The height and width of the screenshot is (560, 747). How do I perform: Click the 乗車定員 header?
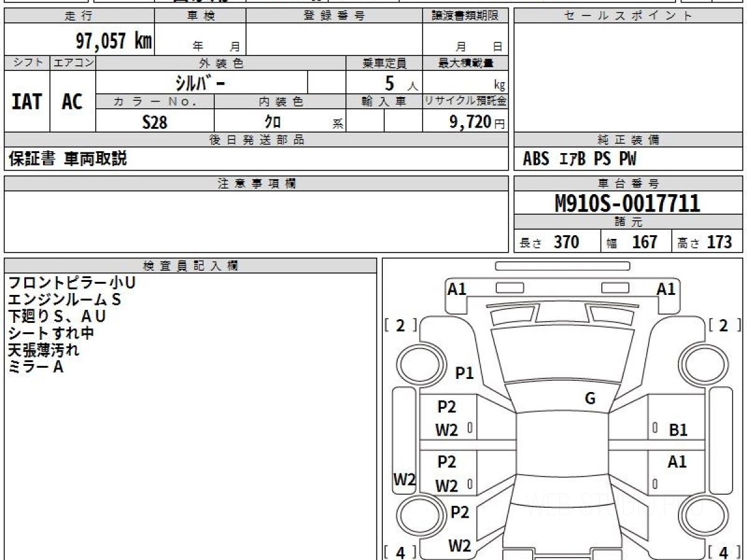(x=384, y=63)
